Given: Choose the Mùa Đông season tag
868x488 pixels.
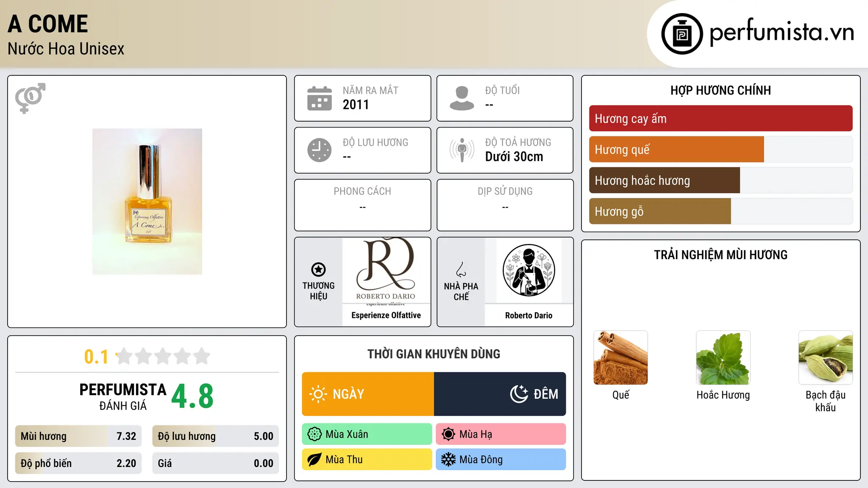Looking at the screenshot, I should click(x=501, y=460).
